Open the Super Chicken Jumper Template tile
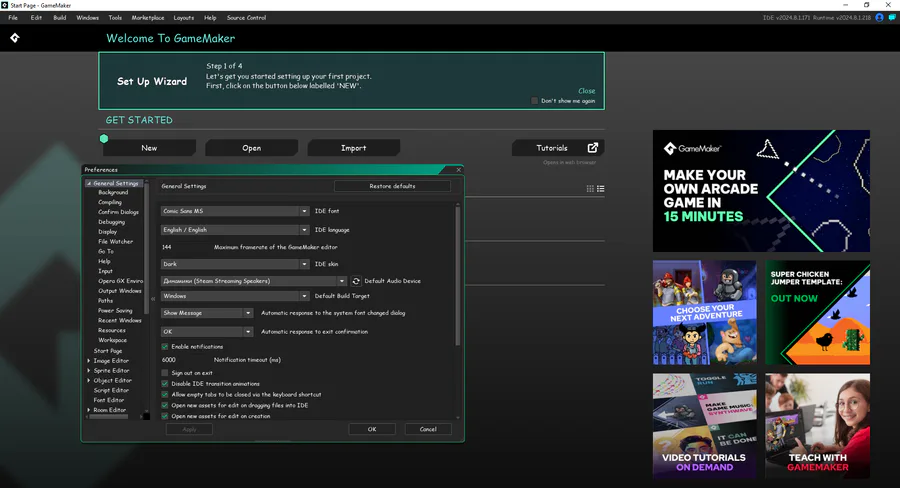Screen dimensions: 900x488 (817, 312)
